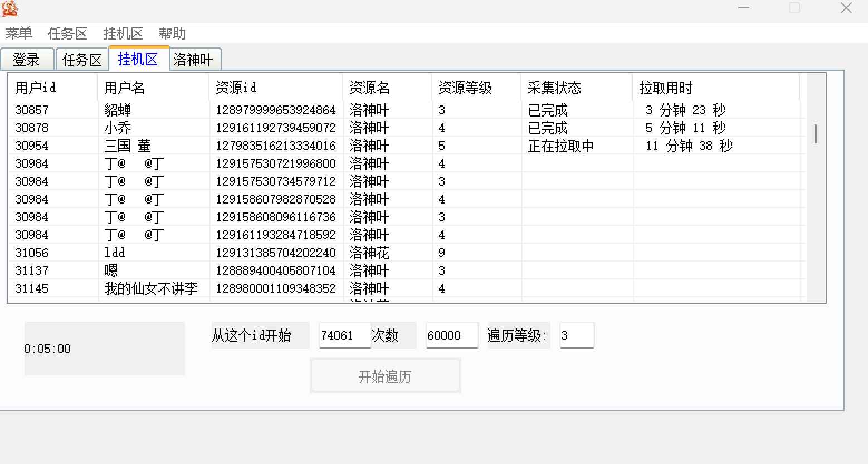This screenshot has height=464, width=868.
Task: Click the 从这个id开始 button
Action: (x=260, y=335)
